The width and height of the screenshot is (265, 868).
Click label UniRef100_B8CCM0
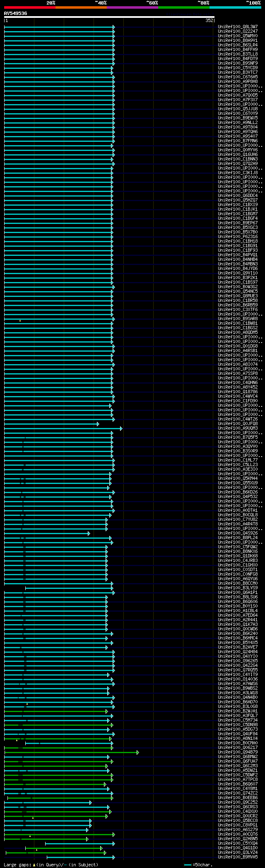coord(238,583)
